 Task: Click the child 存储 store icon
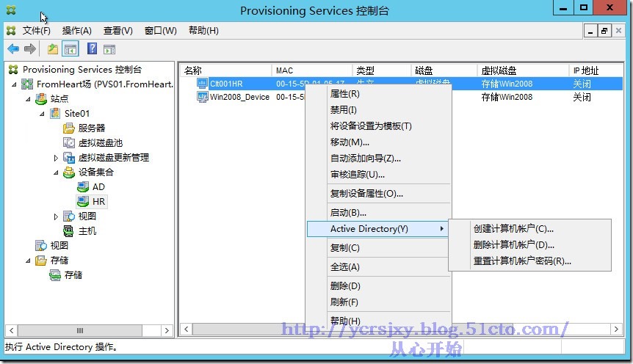pos(55,275)
